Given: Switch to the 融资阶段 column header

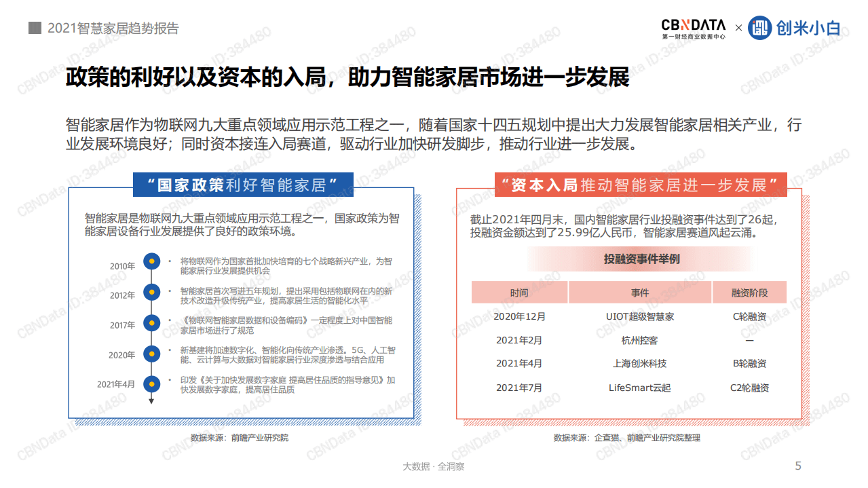Looking at the screenshot, I should [749, 292].
